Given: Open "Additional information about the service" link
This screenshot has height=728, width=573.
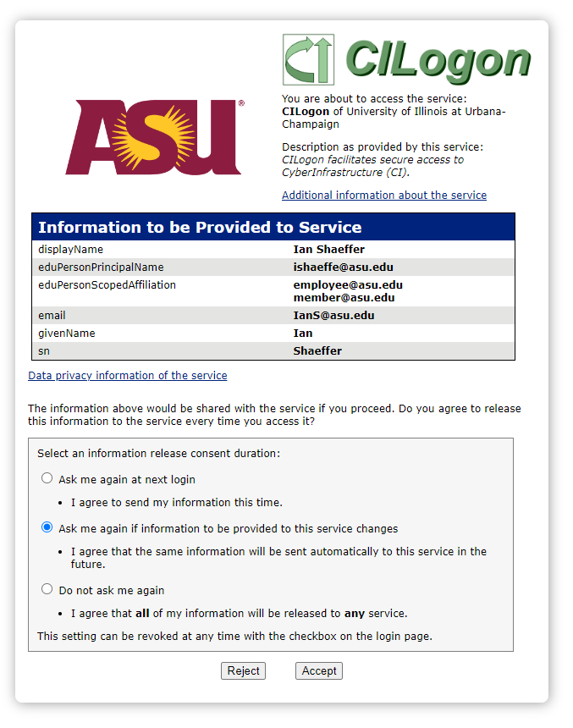Looking at the screenshot, I should point(384,196).
